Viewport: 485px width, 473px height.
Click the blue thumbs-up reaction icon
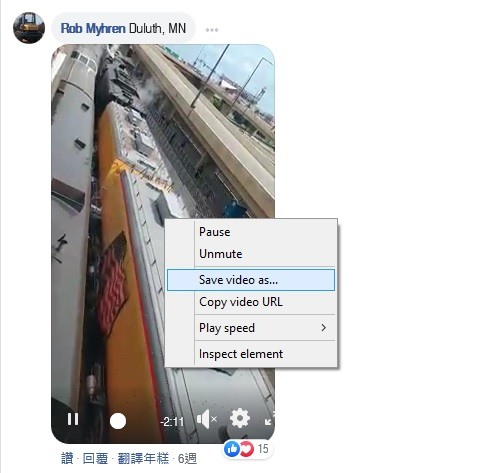point(232,449)
